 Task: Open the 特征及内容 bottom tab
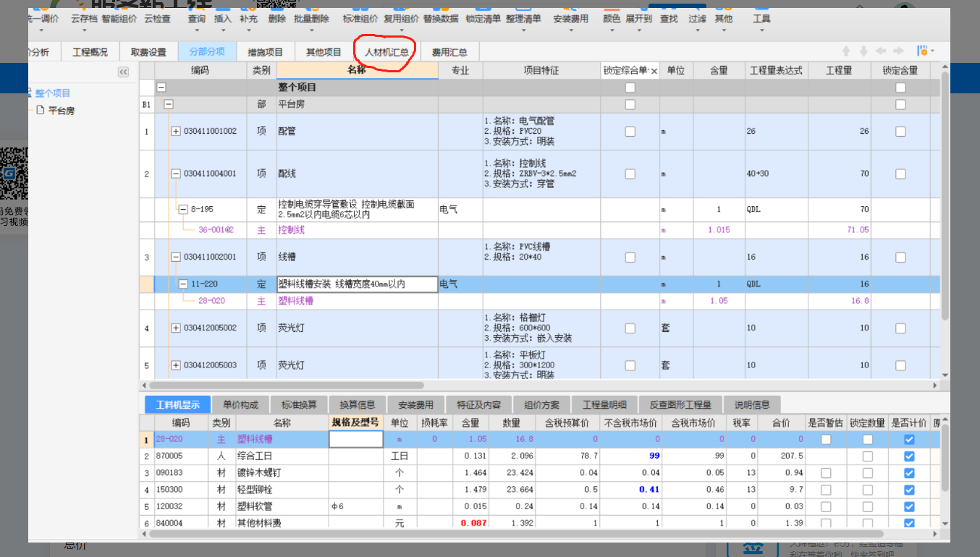click(478, 404)
